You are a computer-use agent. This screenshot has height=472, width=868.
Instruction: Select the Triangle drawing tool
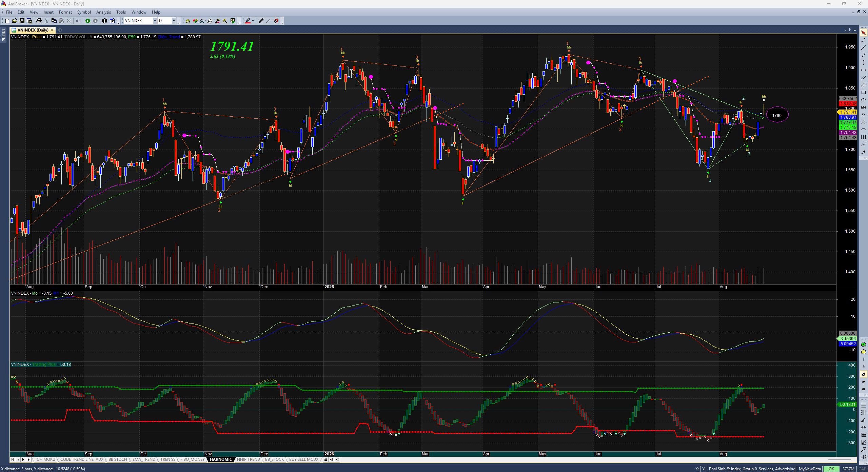tap(863, 115)
